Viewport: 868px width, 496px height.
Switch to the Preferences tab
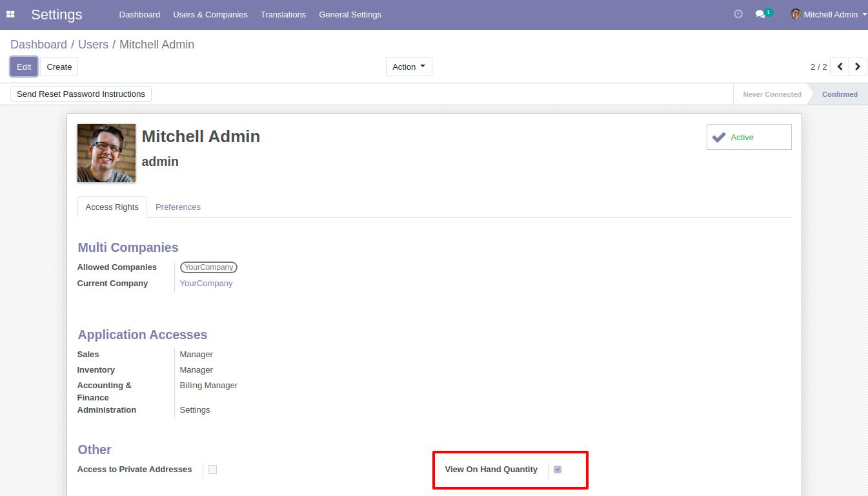[178, 207]
